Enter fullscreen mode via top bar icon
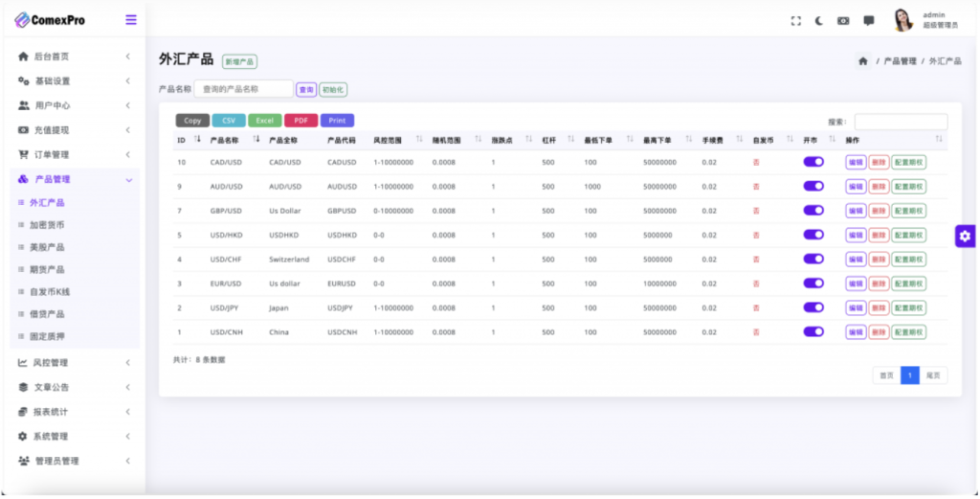Viewport: 980px width, 499px height. click(795, 21)
